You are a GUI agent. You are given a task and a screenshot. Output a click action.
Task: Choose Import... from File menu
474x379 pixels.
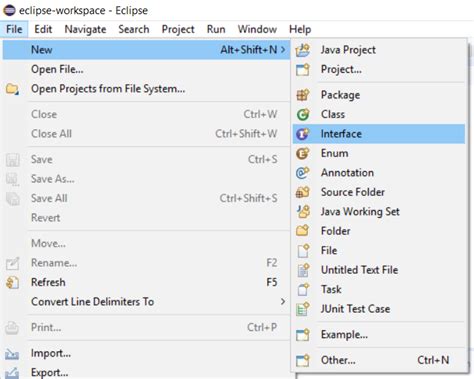(146, 353)
